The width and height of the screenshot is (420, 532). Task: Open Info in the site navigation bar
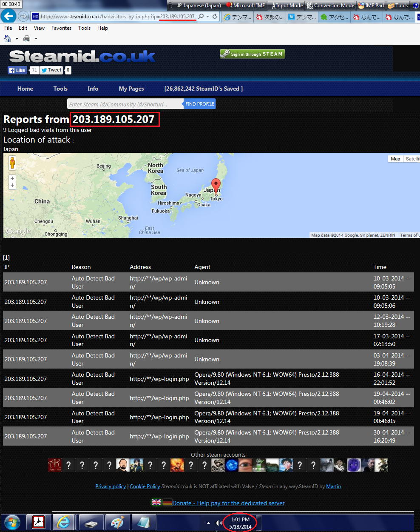pos(93,89)
